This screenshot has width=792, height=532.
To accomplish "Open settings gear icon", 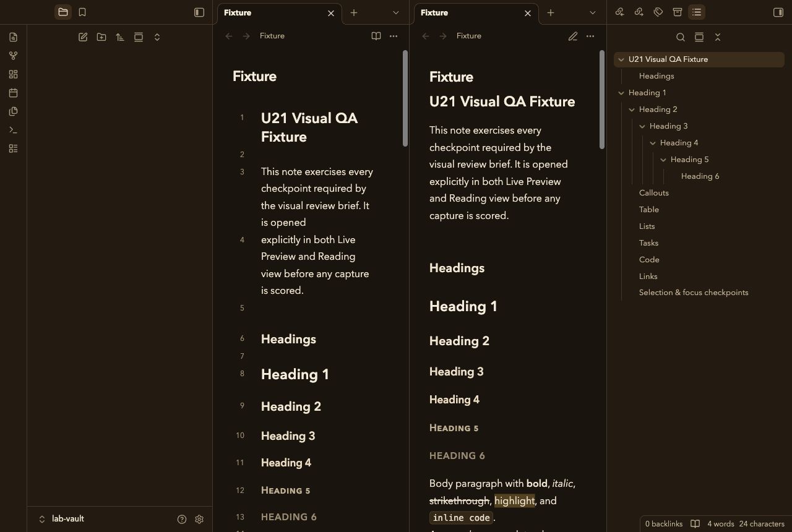I will tap(199, 520).
